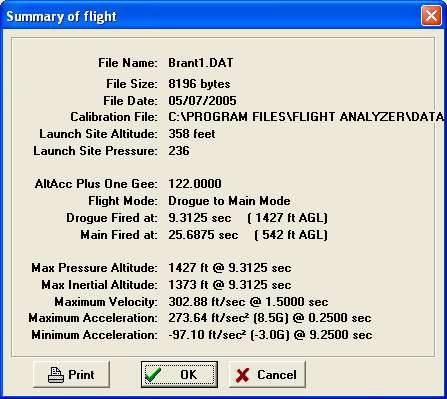Image resolution: width=447 pixels, height=399 pixels.
Task: Click the Drogue to Main Mode text
Action: (229, 201)
